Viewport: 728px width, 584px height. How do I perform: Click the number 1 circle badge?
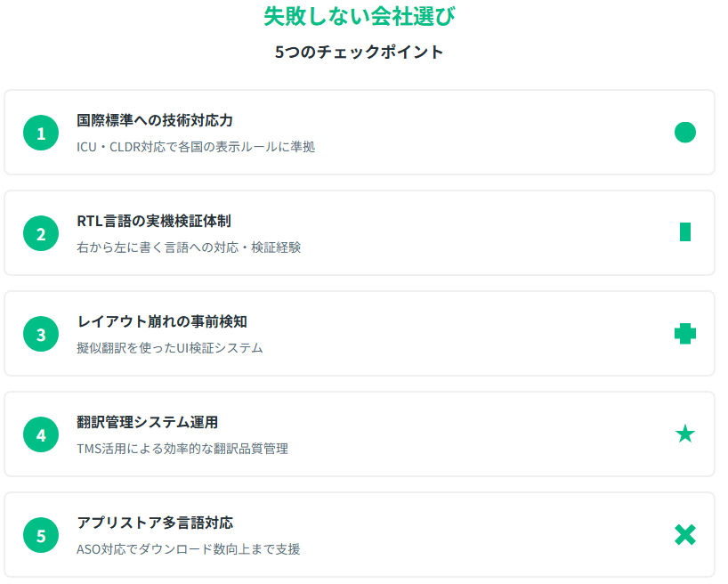41,134
